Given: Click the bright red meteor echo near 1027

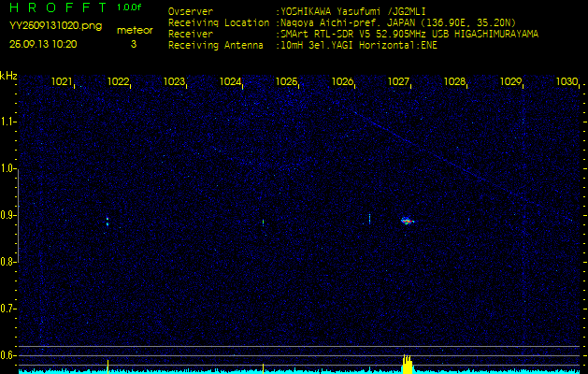Looking at the screenshot, I should pos(407,221).
